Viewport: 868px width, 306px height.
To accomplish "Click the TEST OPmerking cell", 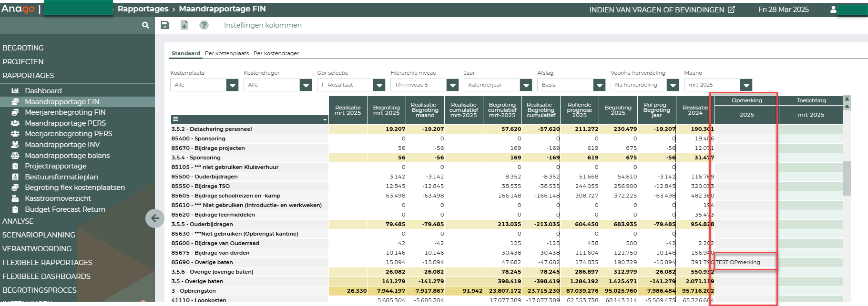I will 746,262.
